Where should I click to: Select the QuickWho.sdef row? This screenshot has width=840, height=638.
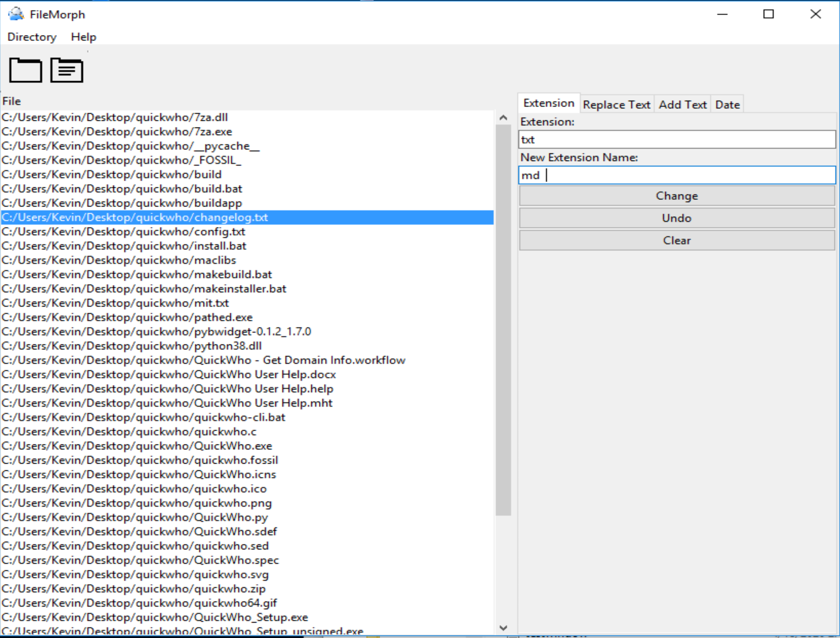coord(247,531)
